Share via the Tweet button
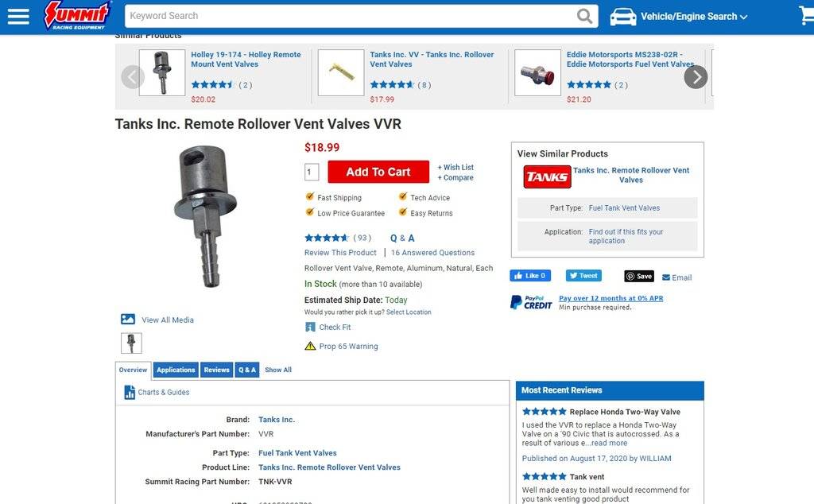Viewport: 814px width, 504px height. (x=583, y=276)
